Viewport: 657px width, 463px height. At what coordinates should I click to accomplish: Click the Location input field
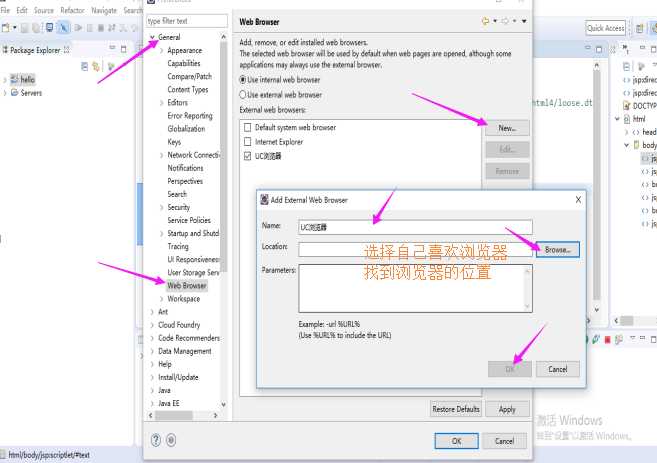pos(415,249)
